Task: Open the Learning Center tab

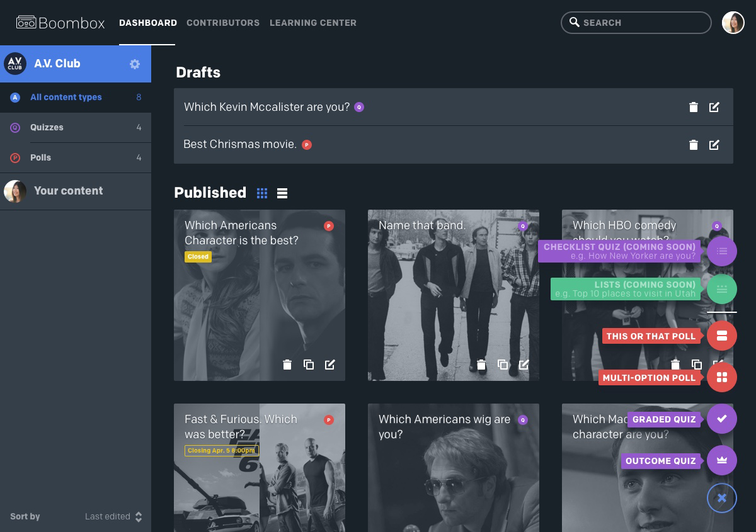Action: click(x=313, y=23)
